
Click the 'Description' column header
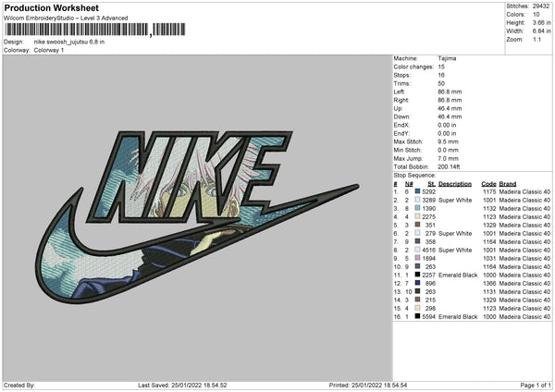[x=455, y=184]
